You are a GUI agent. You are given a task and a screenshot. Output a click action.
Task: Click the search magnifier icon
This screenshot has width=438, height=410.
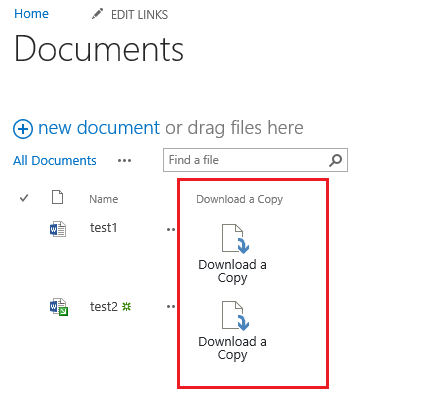[x=335, y=160]
